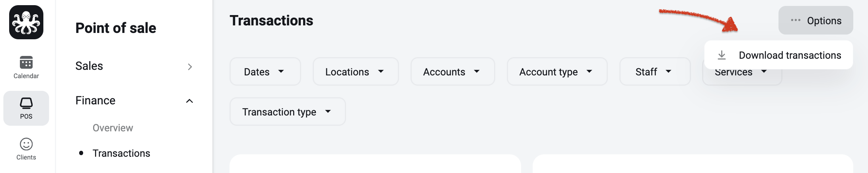868x173 pixels.
Task: Expand the Sales section chevron
Action: point(190,67)
